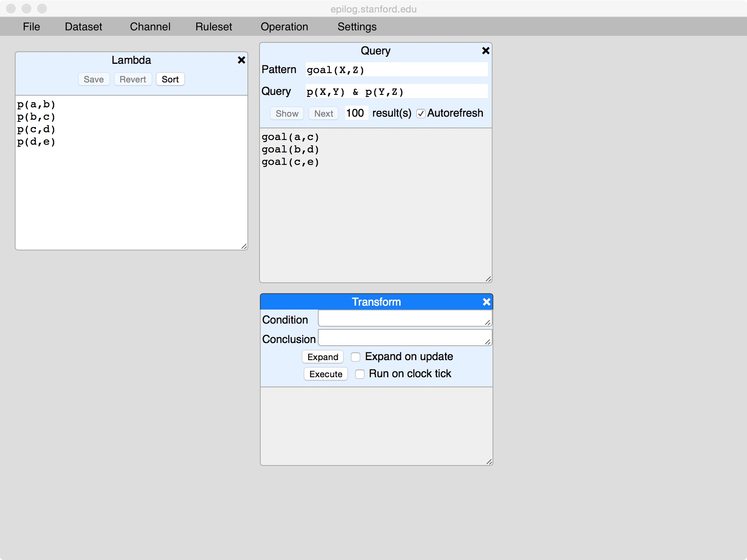Open the Ruleset menu

(214, 26)
